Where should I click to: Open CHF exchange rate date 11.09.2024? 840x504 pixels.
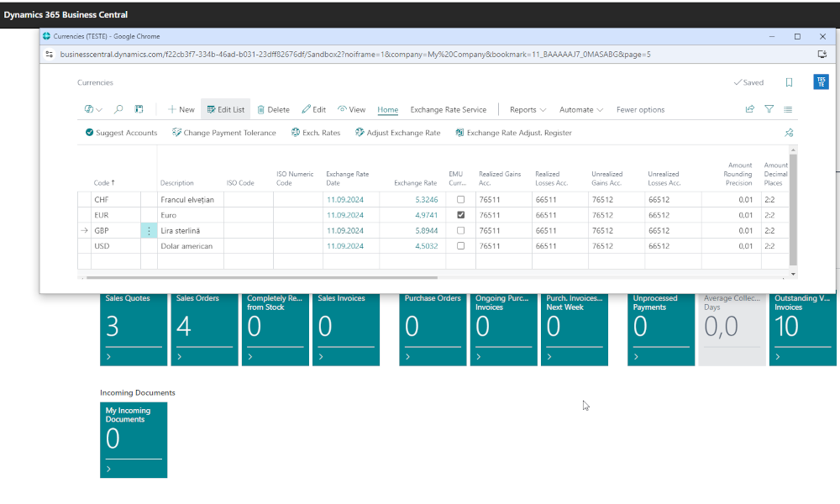[x=345, y=200]
